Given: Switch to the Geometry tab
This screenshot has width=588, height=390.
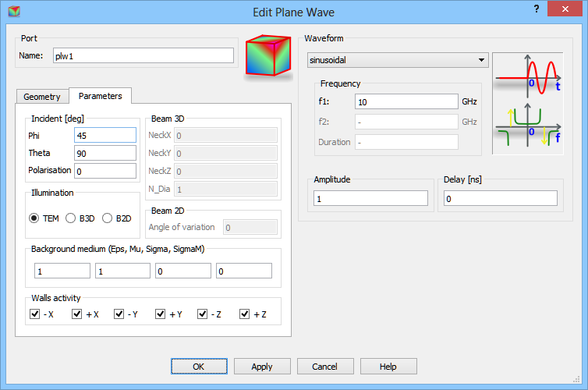Looking at the screenshot, I should [42, 97].
